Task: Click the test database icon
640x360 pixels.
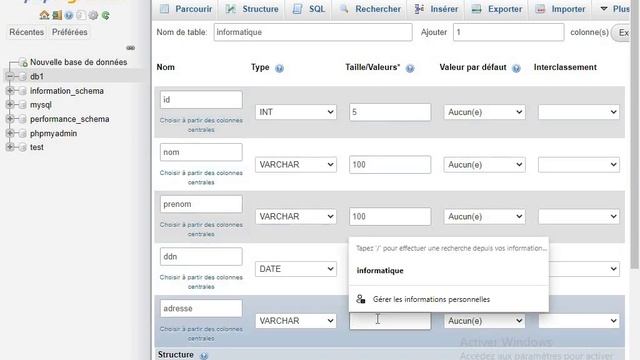Action: (x=23, y=147)
